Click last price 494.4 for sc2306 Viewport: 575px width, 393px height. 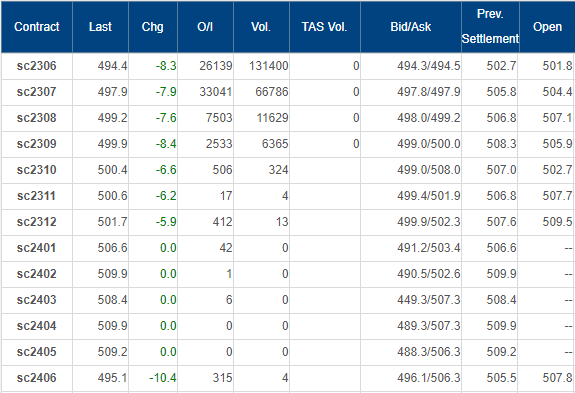pyautogui.click(x=113, y=66)
